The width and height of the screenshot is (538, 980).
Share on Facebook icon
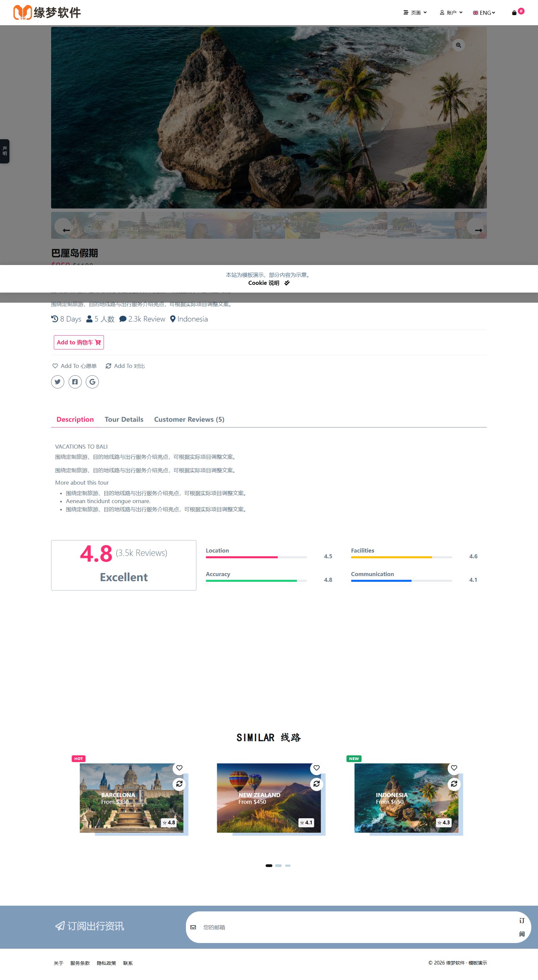(75, 382)
